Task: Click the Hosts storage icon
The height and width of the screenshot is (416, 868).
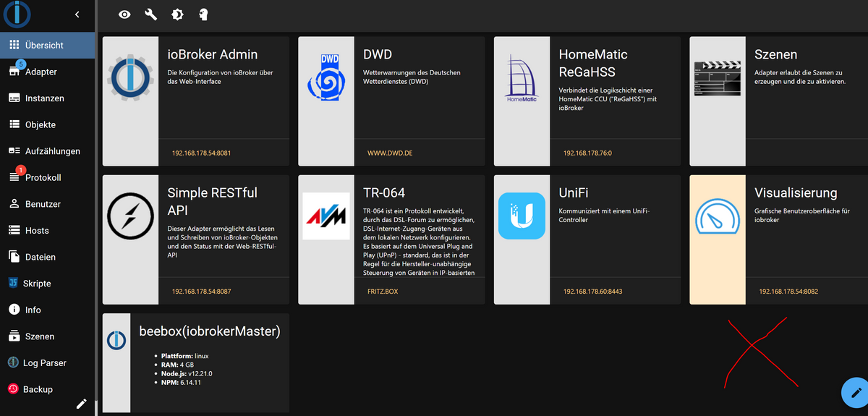Action: click(x=14, y=230)
